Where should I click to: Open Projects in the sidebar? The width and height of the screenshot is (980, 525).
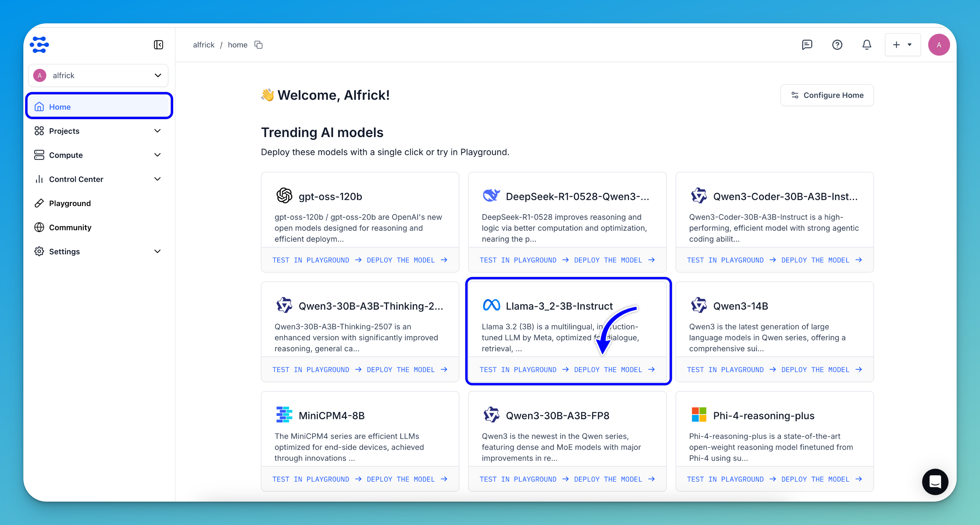(x=98, y=131)
